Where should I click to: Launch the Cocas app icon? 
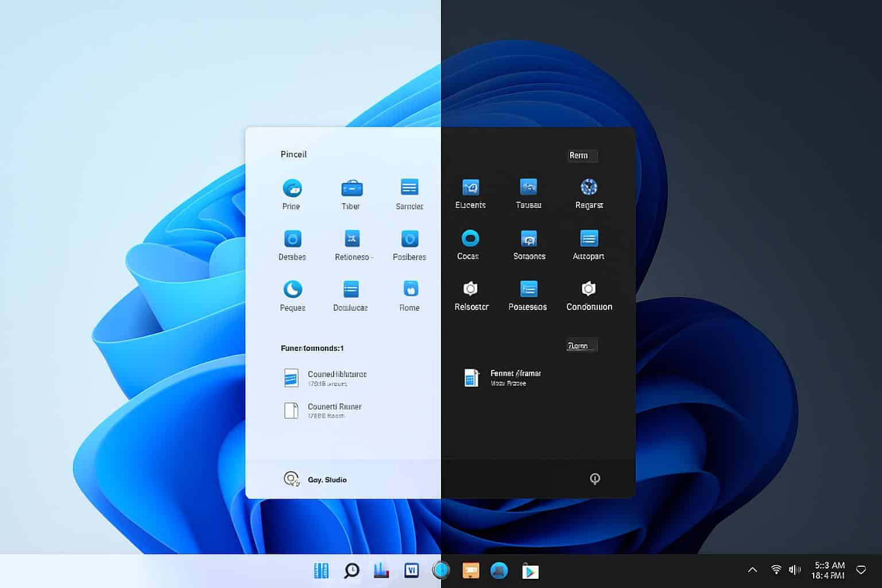470,238
